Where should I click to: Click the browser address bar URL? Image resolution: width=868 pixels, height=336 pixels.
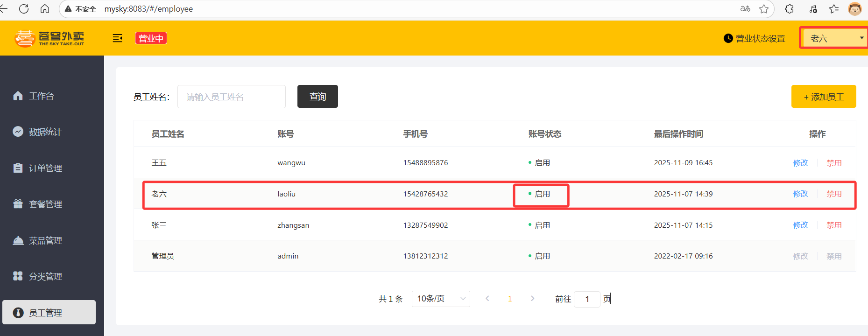tap(148, 9)
